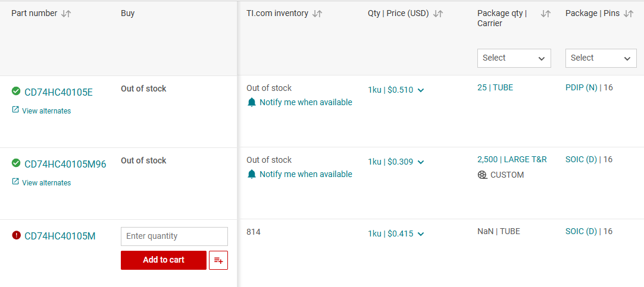Sort by Package | Pins arrows icon
The image size is (644, 287).
(x=629, y=14)
